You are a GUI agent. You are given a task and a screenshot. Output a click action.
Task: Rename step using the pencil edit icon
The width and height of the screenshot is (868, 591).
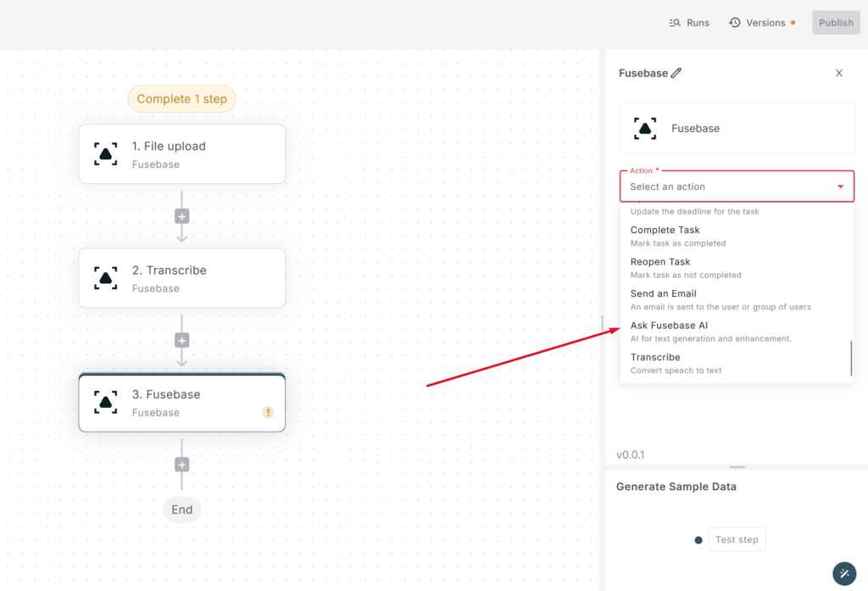pyautogui.click(x=676, y=73)
